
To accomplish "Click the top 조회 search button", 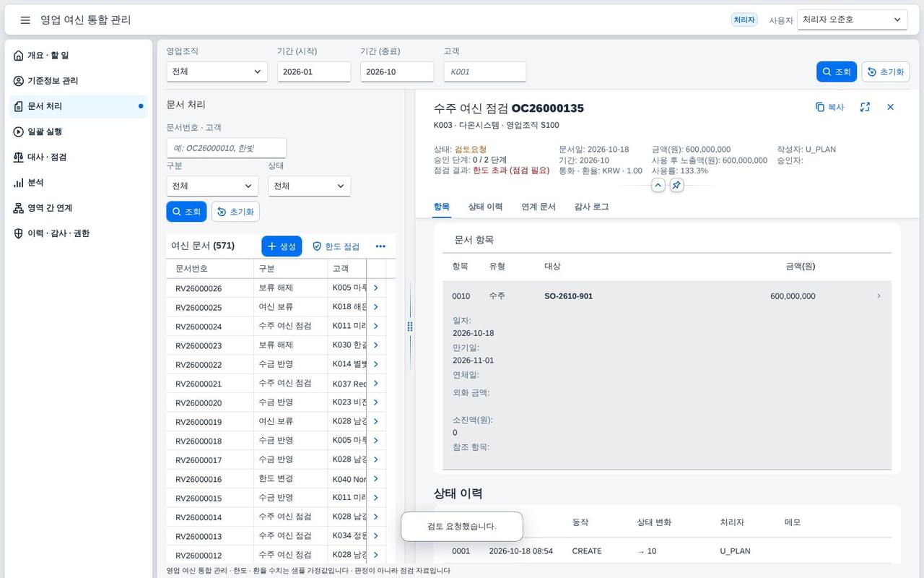I will pyautogui.click(x=837, y=72).
